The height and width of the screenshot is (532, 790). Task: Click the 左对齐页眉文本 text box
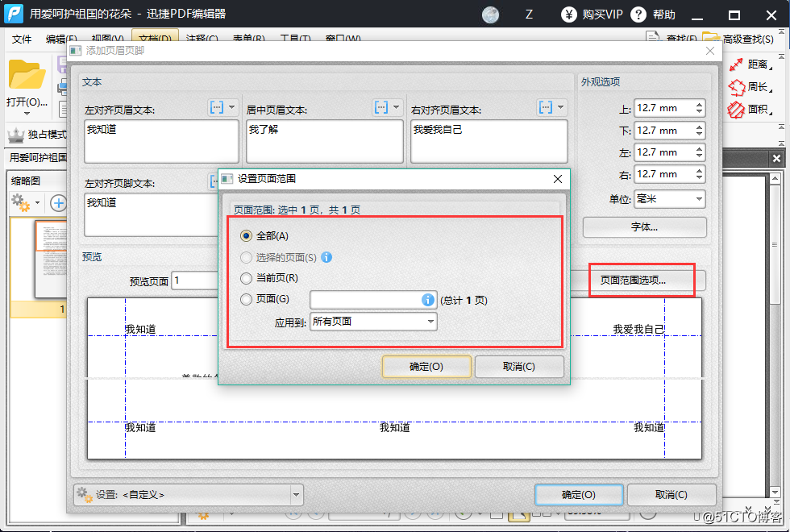pos(161,141)
